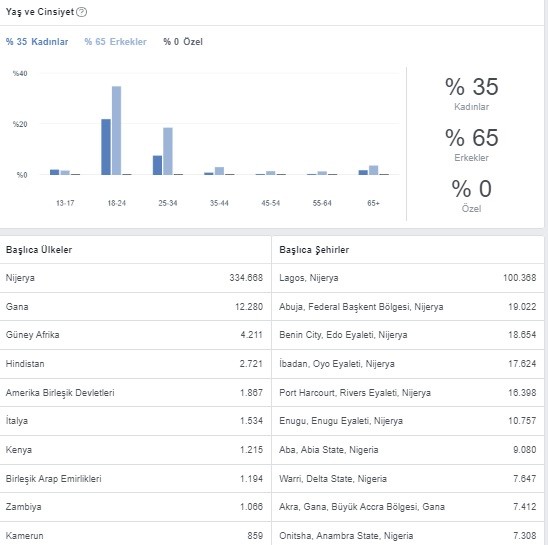Select the Güney Afrika row

(135, 335)
